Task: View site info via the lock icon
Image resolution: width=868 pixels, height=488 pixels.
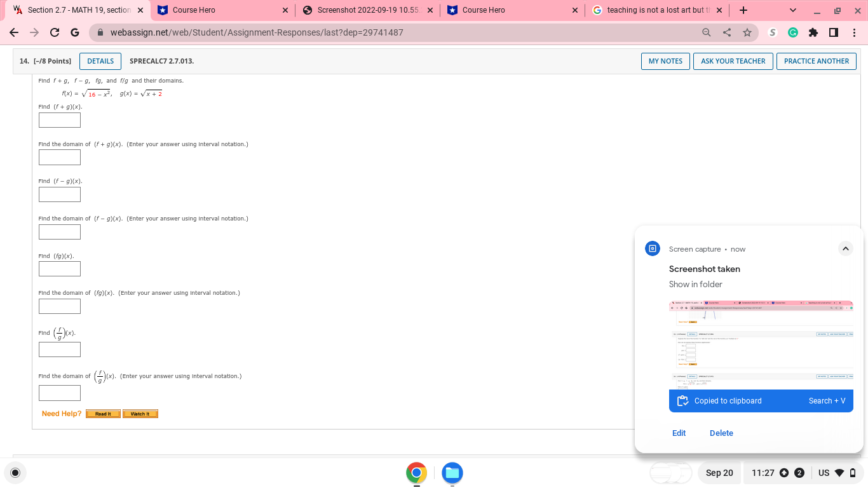Action: 100,32
